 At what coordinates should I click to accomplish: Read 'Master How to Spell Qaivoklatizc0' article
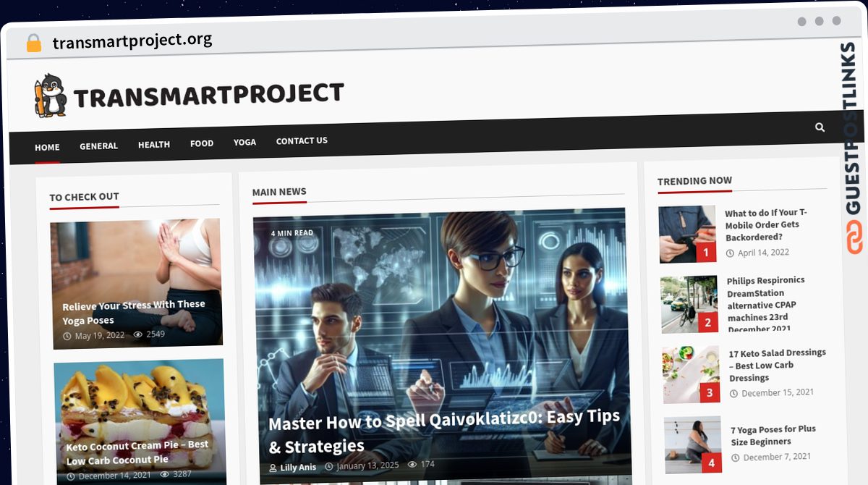pos(443,431)
